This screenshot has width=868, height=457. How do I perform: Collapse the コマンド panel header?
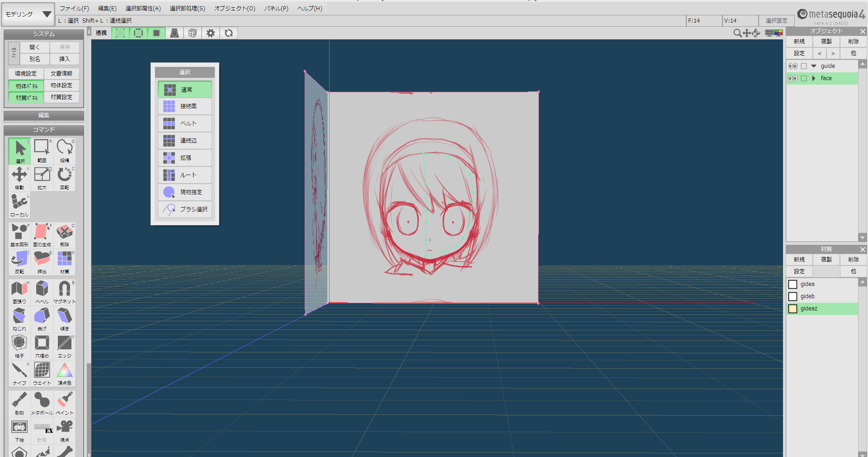tap(44, 130)
